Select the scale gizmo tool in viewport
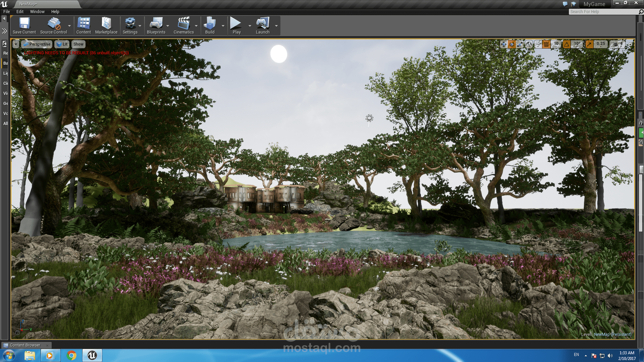644x362 pixels. [x=520, y=44]
